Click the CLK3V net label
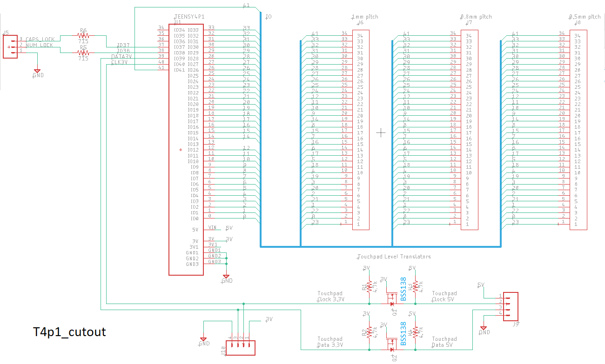This screenshot has height=364, width=605. pos(119,62)
